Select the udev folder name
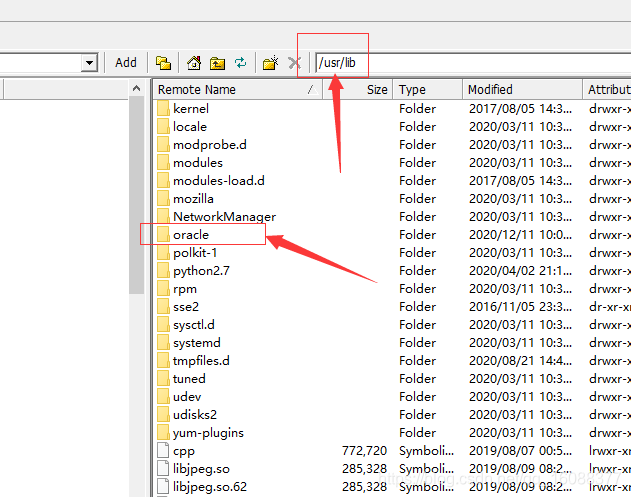631x497 pixels. [187, 397]
